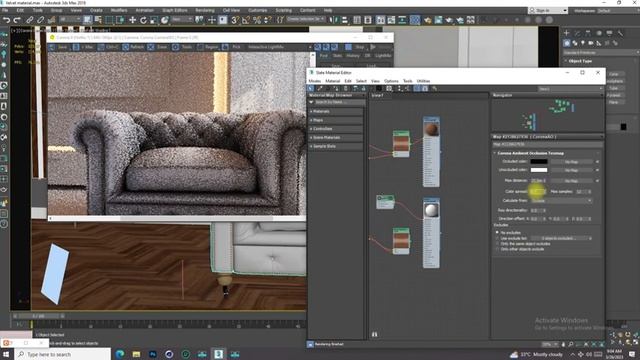
Task: Open Photoshop from the Windows taskbar
Action: (x=153, y=354)
